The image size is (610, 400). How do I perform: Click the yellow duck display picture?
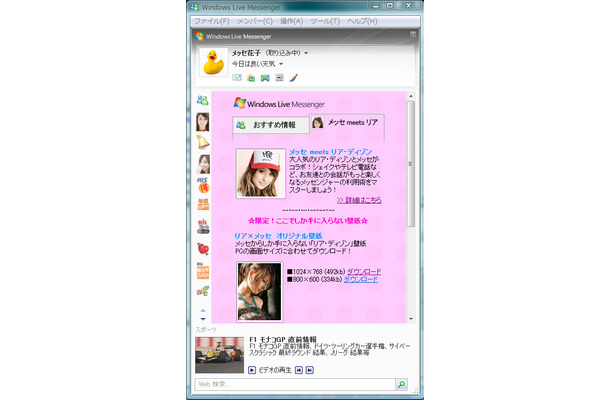click(213, 62)
